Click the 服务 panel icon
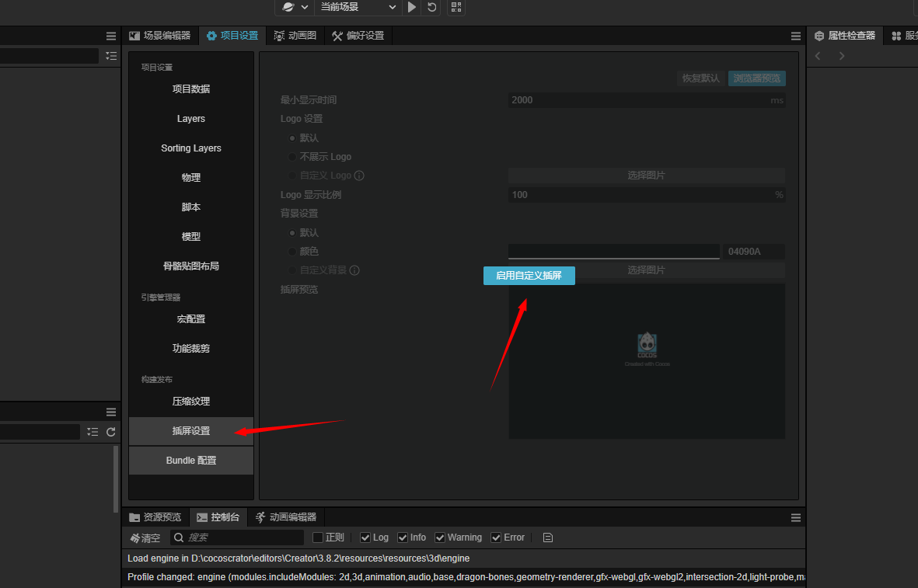The height and width of the screenshot is (588, 918). (x=895, y=37)
